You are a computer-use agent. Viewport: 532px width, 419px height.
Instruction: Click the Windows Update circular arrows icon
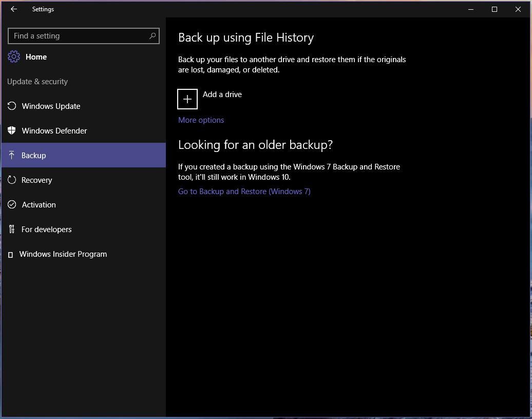click(x=12, y=106)
